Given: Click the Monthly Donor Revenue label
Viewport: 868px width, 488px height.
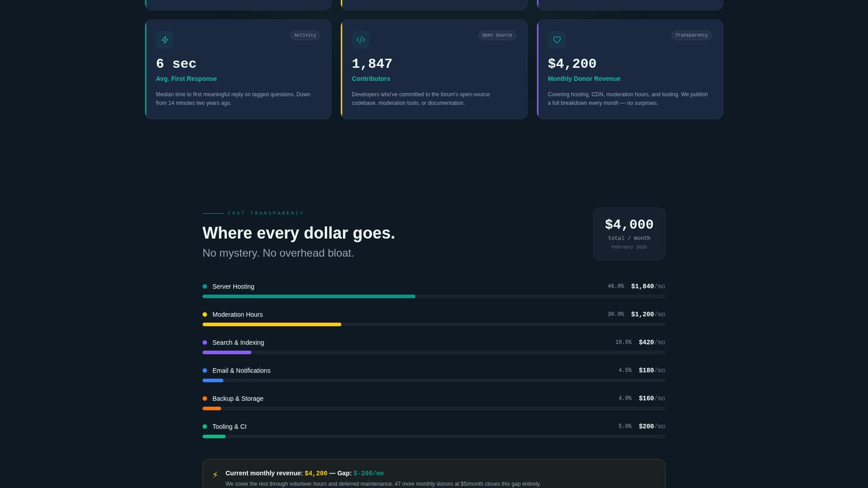Looking at the screenshot, I should 584,78.
